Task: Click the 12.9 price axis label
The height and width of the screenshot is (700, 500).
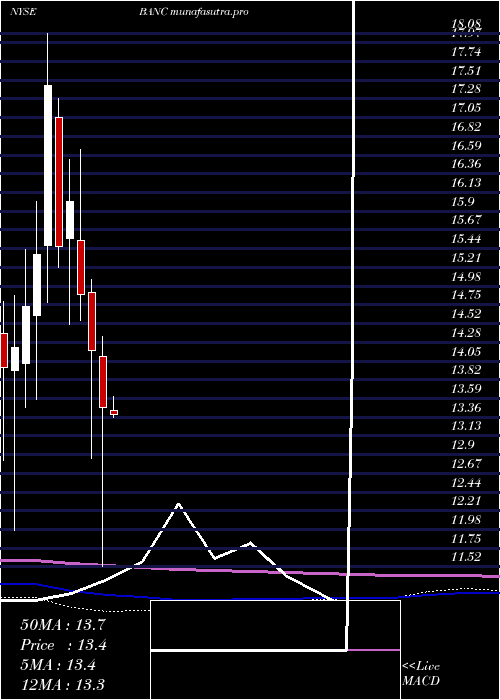Action: (462, 445)
